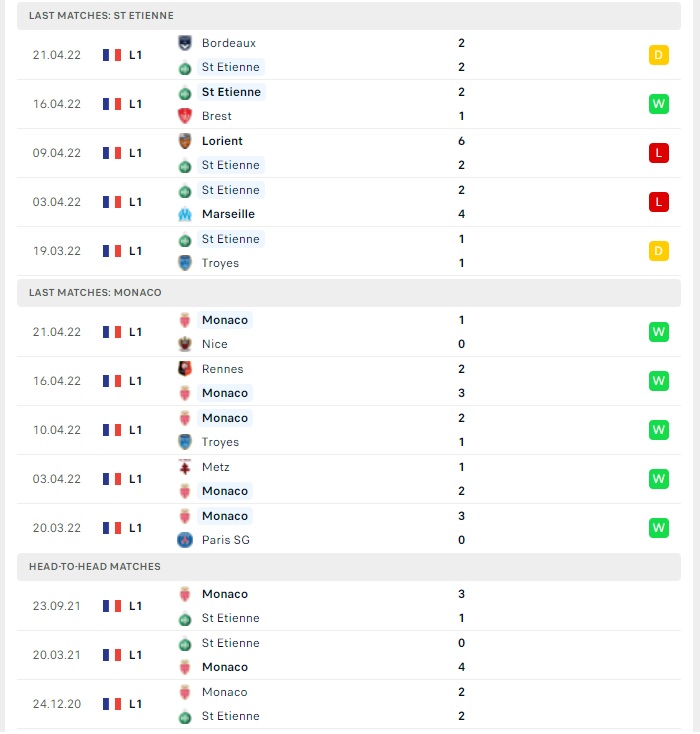Click the red L badge for Lorient match

coord(658,153)
